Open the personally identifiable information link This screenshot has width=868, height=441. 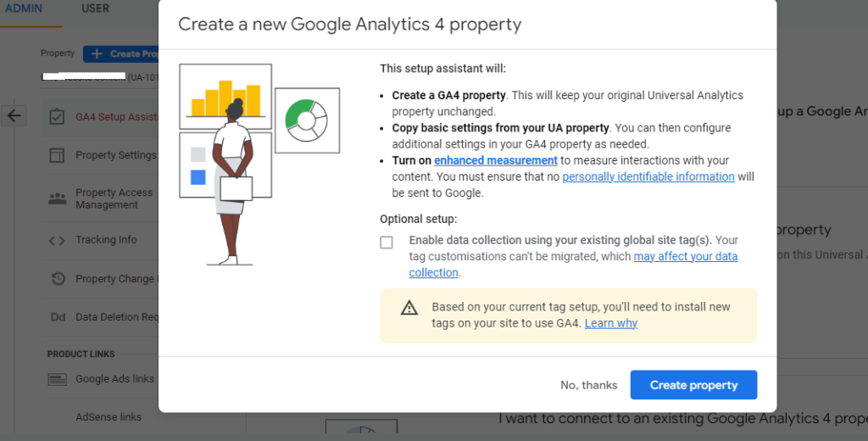click(x=648, y=176)
